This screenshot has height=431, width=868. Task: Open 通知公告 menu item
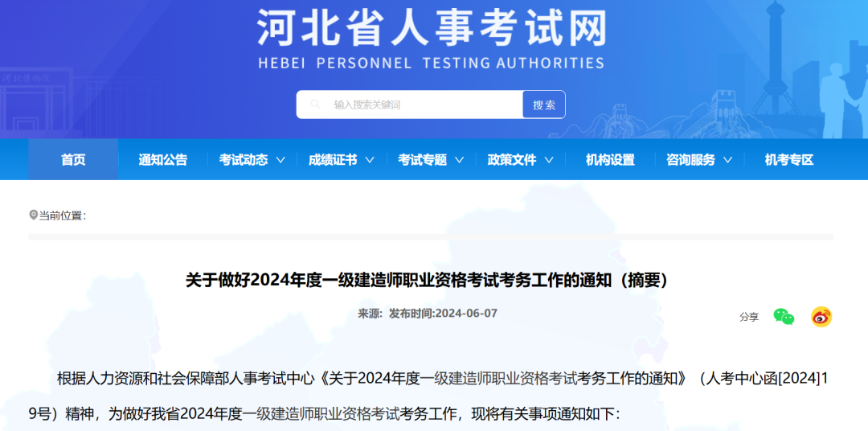tap(162, 160)
